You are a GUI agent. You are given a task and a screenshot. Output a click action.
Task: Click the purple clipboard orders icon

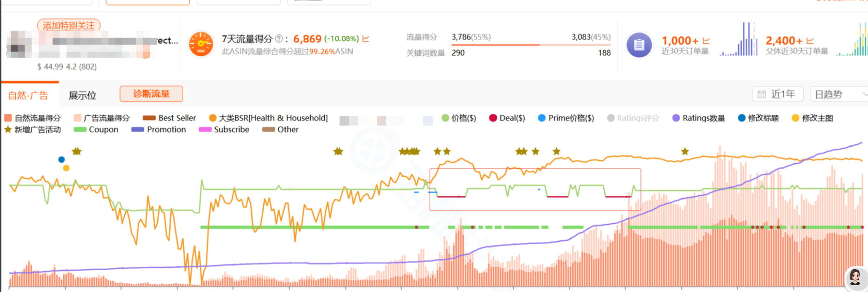tap(639, 45)
